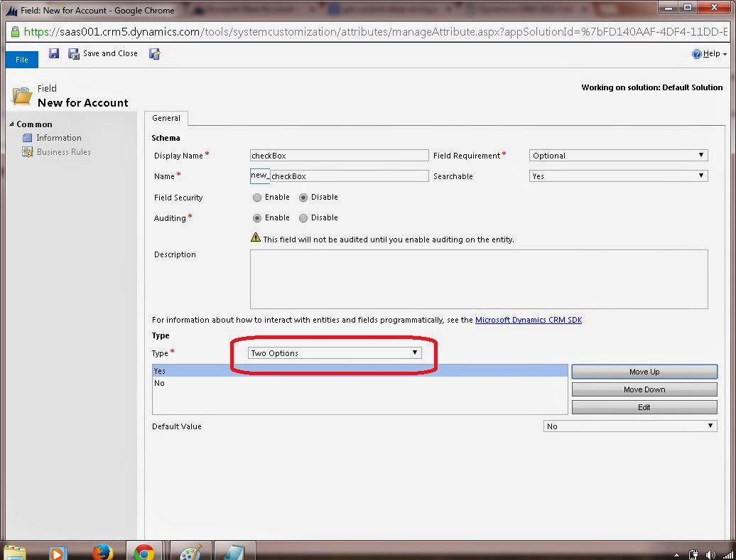This screenshot has width=736, height=560.
Task: Click the Save floppy disk icon
Action: click(x=54, y=53)
